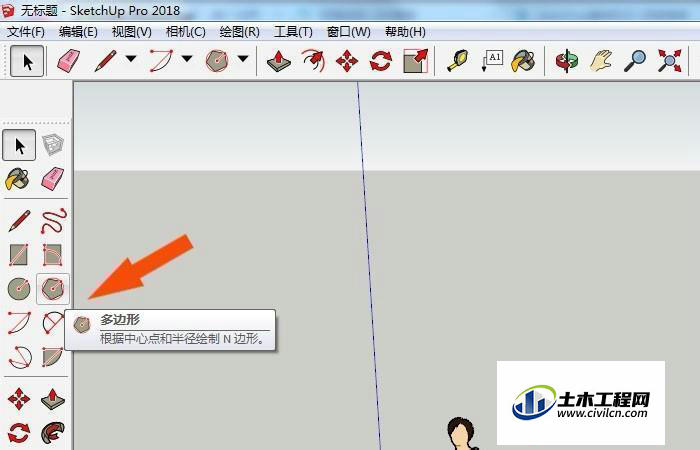
Task: Select the Pan hand tool
Action: coord(600,61)
